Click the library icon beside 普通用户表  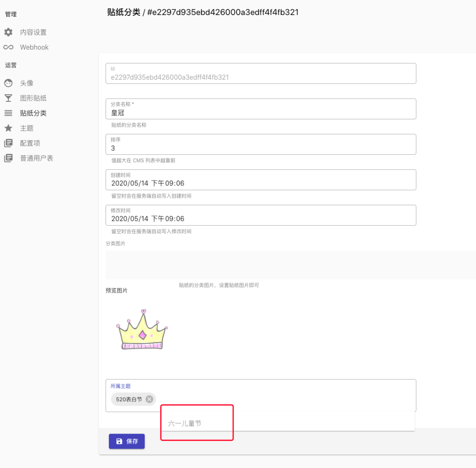click(8, 158)
